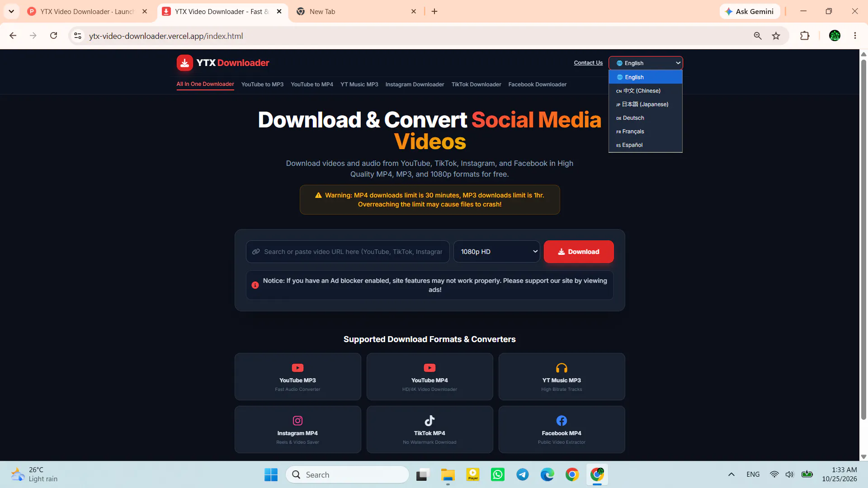
Task: Click the YTX Downloader logo icon
Action: tap(184, 63)
